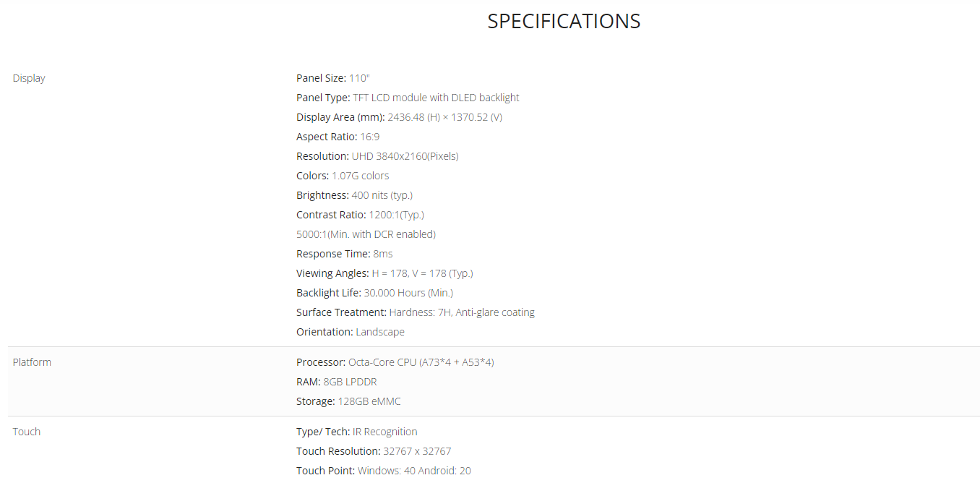Click the Viewing Angles specification line
980x483 pixels.
point(384,273)
